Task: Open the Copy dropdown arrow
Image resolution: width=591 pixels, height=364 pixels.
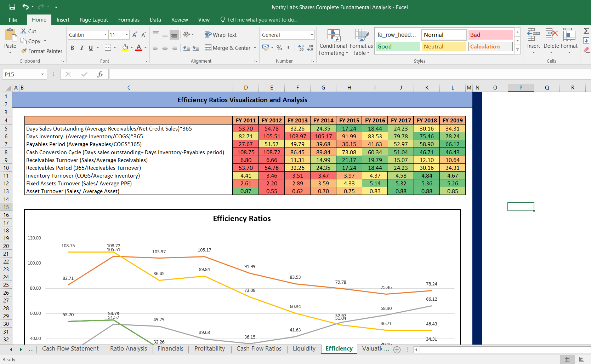Action: click(x=45, y=41)
